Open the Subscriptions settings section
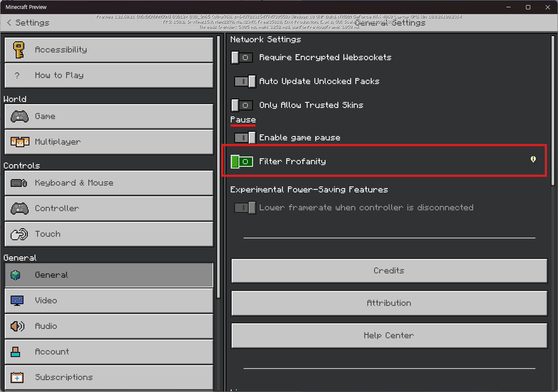 click(109, 377)
